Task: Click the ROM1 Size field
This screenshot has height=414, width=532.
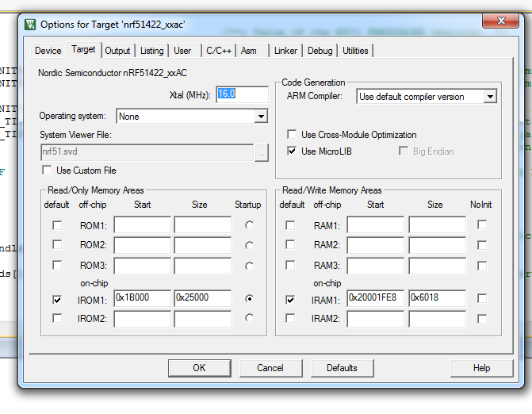Action: (x=202, y=224)
